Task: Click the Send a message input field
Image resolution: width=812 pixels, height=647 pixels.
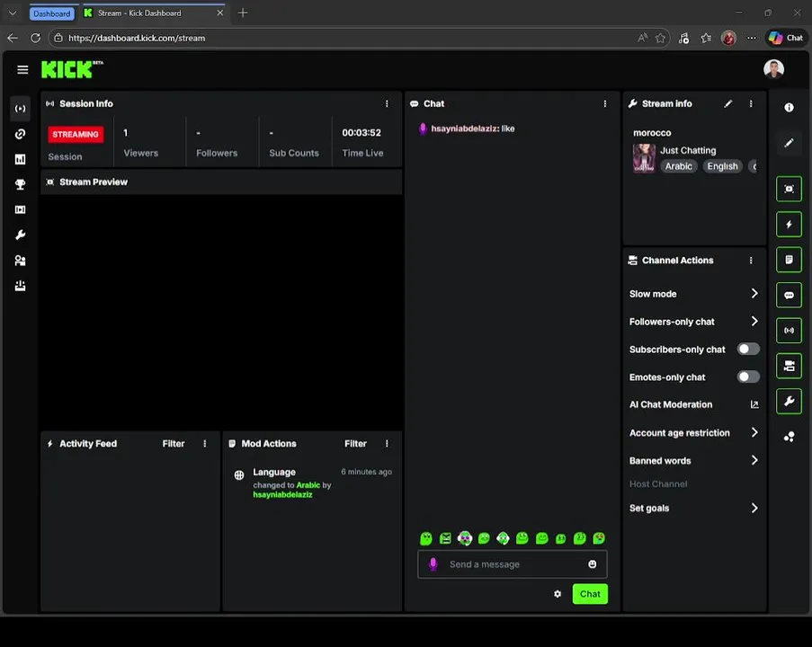Action: click(513, 564)
